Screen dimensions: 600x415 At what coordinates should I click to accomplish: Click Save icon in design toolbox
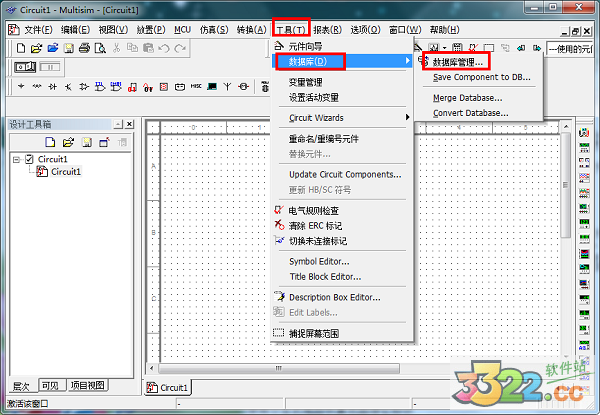tap(87, 142)
